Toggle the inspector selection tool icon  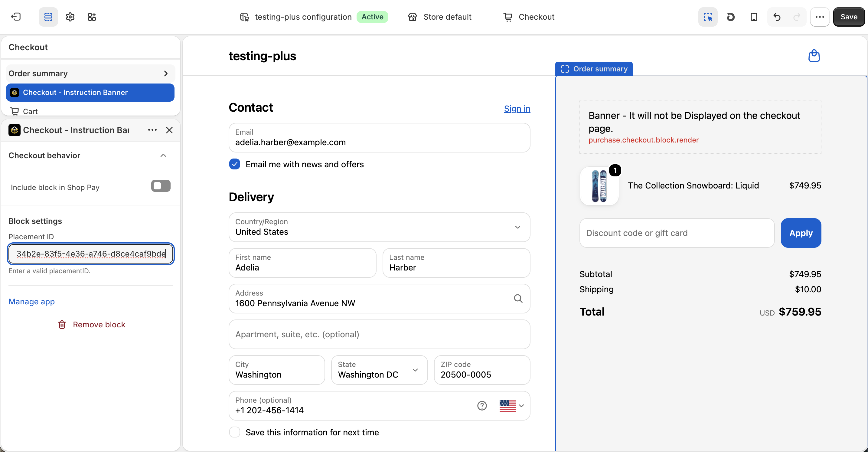pyautogui.click(x=708, y=17)
